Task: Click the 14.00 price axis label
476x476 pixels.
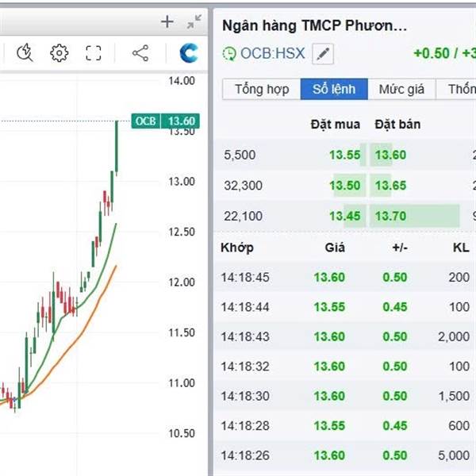Action: tap(182, 81)
